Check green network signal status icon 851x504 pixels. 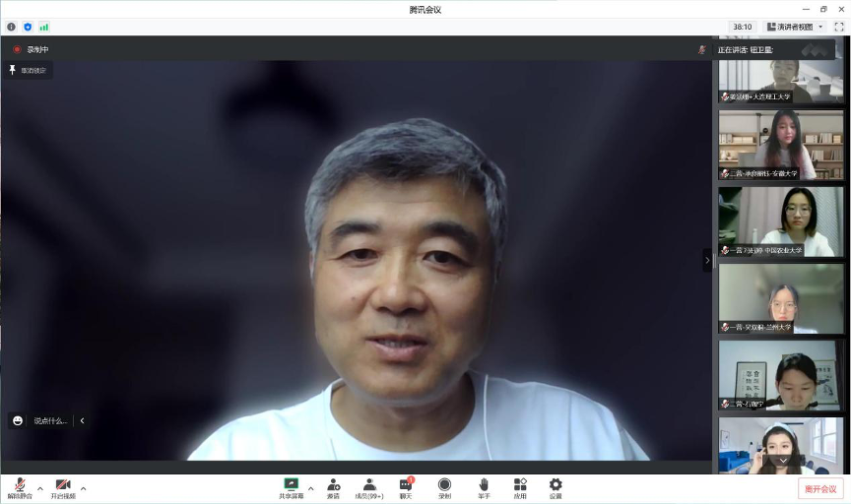point(44,27)
